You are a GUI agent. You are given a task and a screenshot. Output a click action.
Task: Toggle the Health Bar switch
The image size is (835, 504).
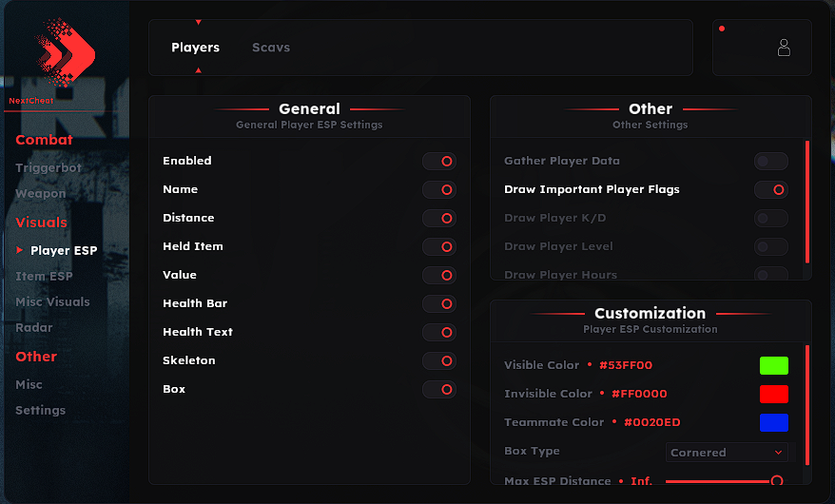click(439, 304)
